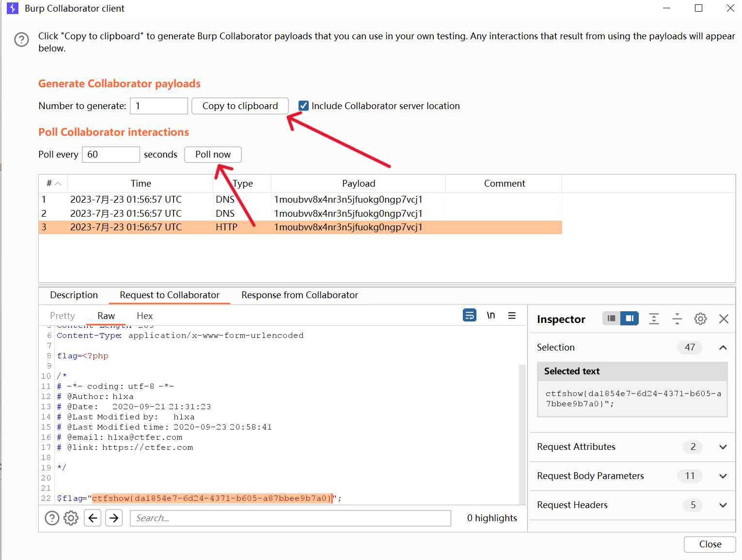Click the Poll now button
742x560 pixels.
click(x=213, y=154)
